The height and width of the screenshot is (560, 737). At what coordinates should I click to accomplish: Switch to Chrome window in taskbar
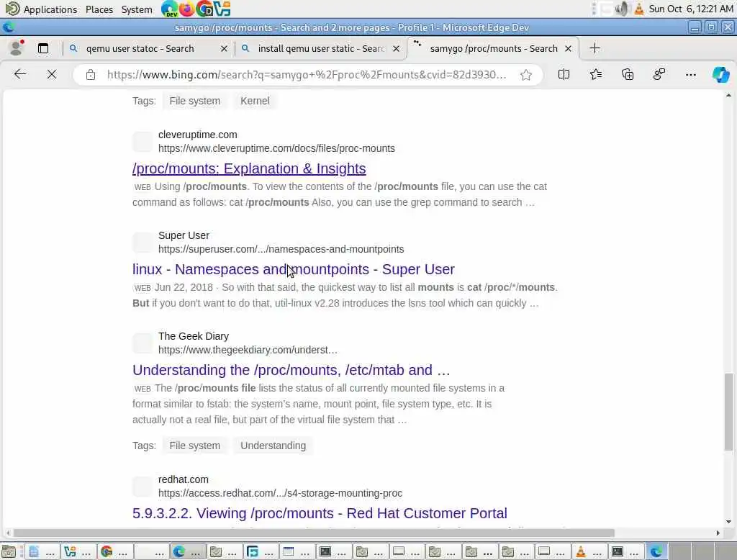point(114,551)
